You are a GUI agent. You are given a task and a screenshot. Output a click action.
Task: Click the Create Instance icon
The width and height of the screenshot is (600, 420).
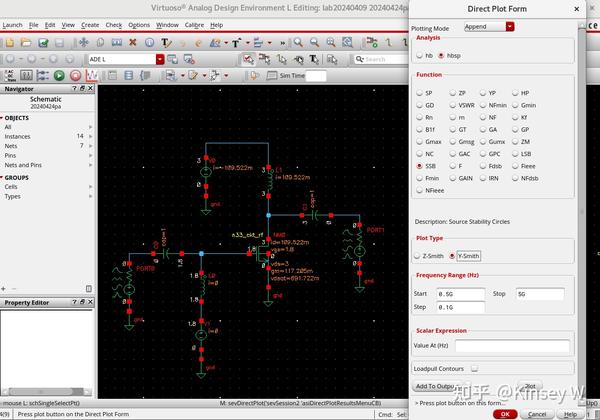[x=372, y=42]
